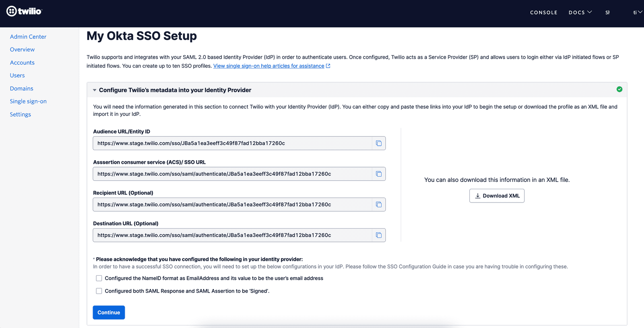644x328 pixels.
Task: Navigate to Users in the sidebar
Action: click(x=17, y=76)
